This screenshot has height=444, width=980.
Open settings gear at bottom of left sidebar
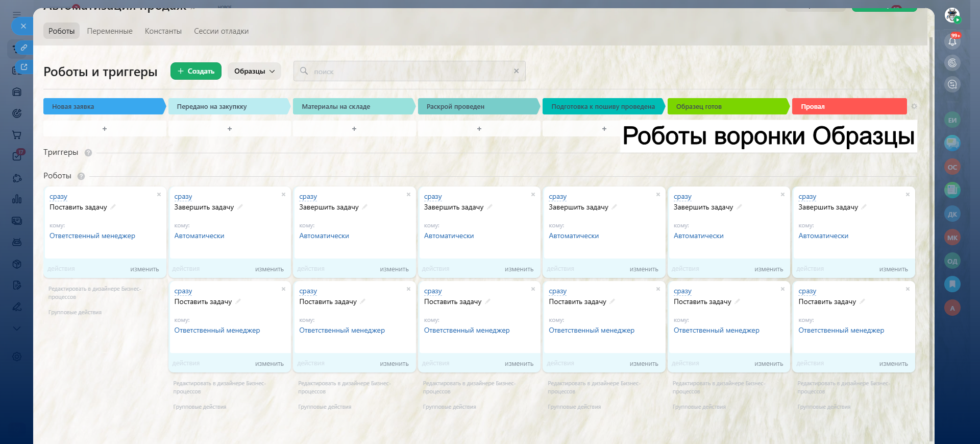click(x=17, y=357)
